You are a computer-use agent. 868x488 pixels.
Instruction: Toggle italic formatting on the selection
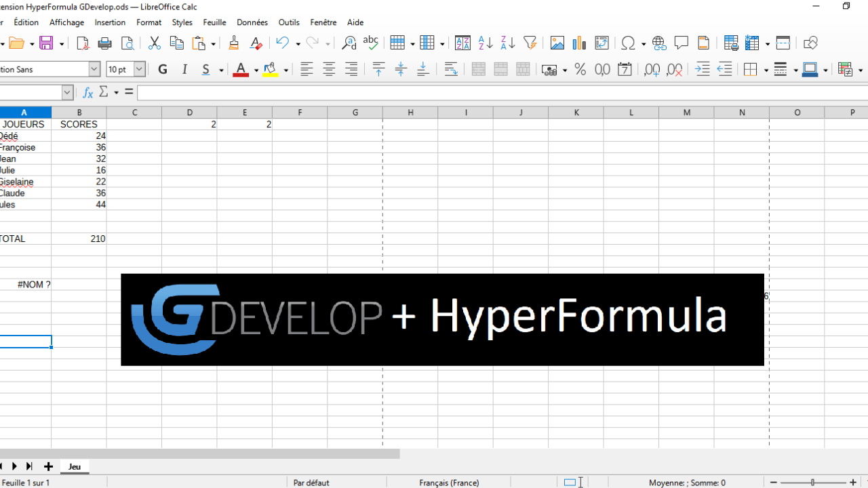pyautogui.click(x=184, y=69)
